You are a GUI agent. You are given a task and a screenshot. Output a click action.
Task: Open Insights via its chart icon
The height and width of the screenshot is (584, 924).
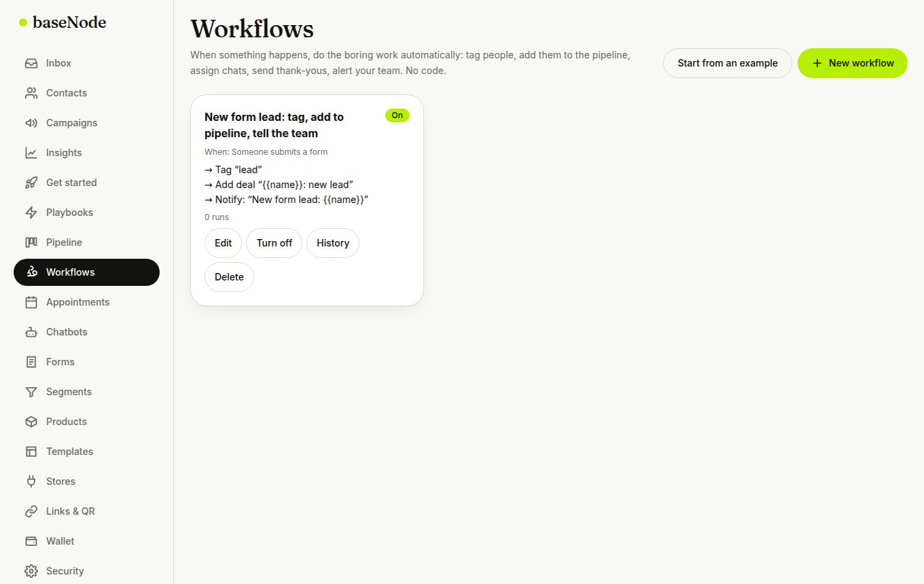click(x=31, y=153)
